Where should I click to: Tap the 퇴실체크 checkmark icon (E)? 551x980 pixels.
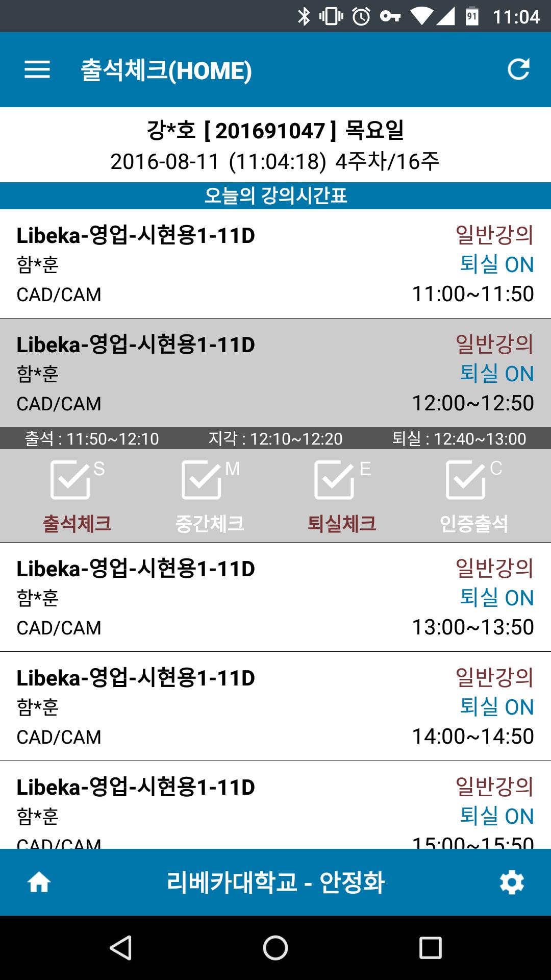point(335,480)
